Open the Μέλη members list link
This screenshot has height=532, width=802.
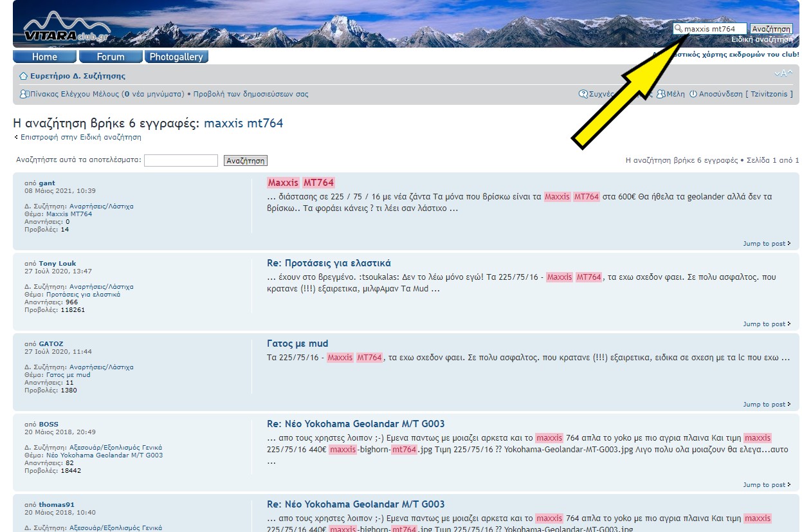tap(676, 94)
